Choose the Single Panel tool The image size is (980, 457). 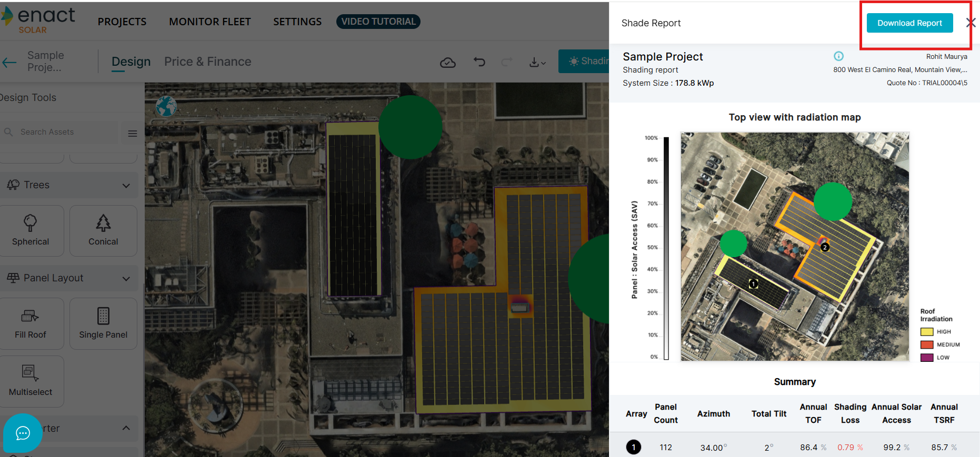click(103, 324)
